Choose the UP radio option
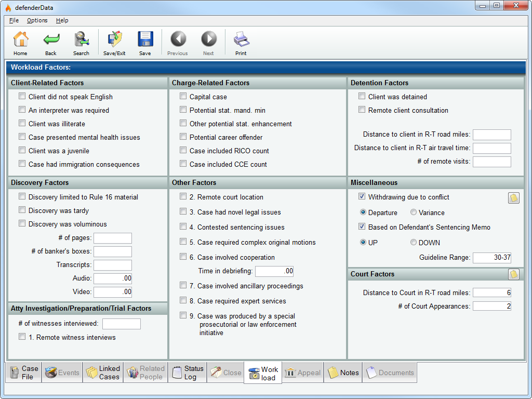The height and width of the screenshot is (399, 532). (x=363, y=242)
